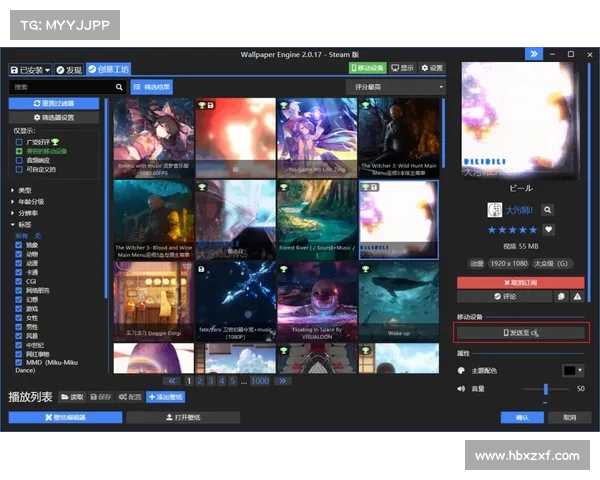Open 移动设备 mobile device green button
The width and height of the screenshot is (600, 480).
pos(367,68)
